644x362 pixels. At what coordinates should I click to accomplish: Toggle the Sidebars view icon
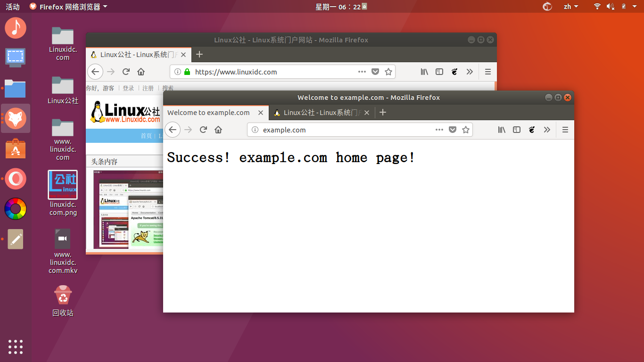pos(517,130)
